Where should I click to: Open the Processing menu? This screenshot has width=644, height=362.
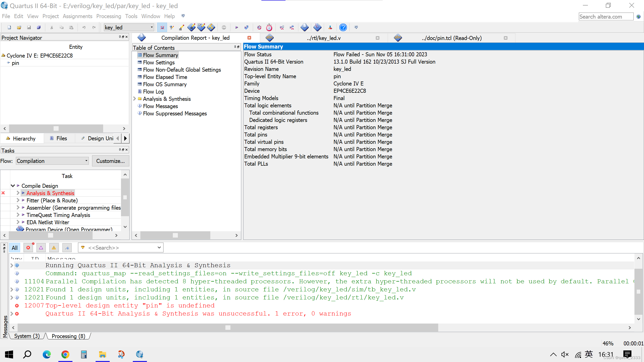(x=108, y=16)
